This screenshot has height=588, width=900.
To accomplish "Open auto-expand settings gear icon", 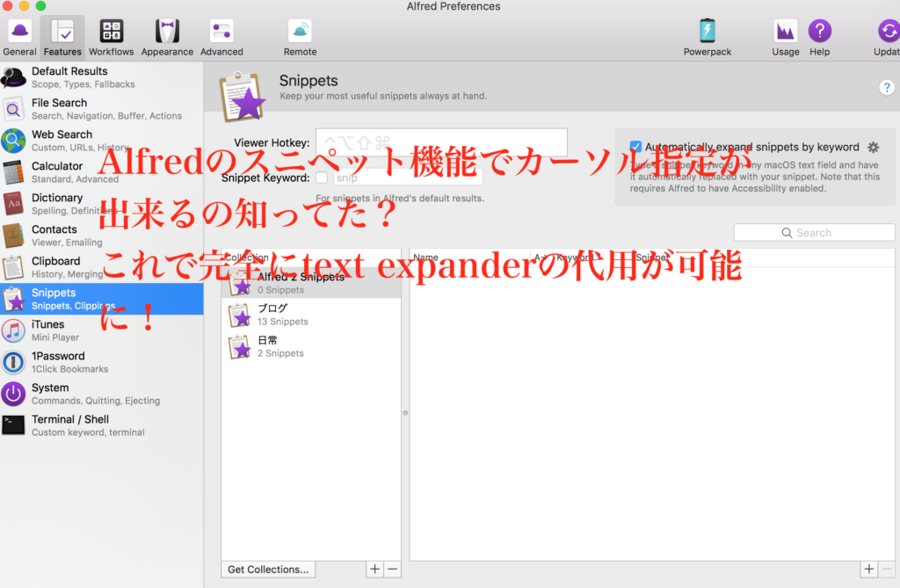I will (x=873, y=148).
